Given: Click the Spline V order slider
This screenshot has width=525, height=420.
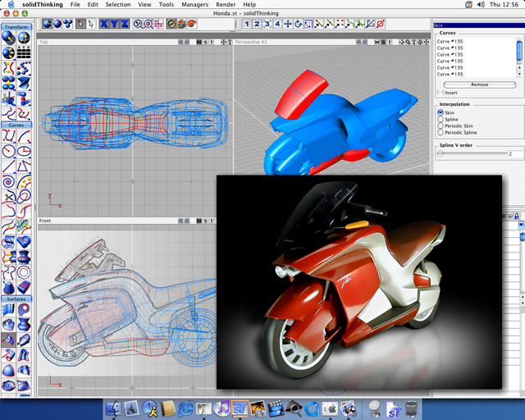Looking at the screenshot, I should click(472, 153).
